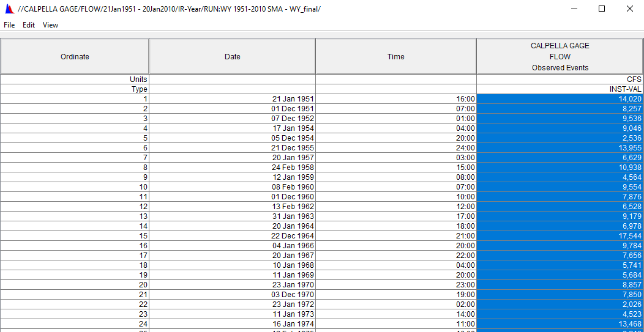Click date cell 16 Jan 1974
The width and height of the screenshot is (644, 332).
coord(233,323)
